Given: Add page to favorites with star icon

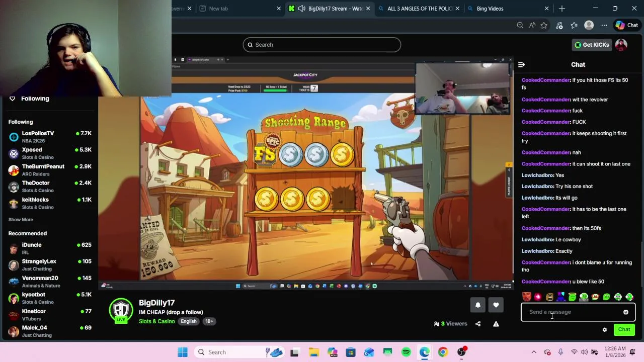Looking at the screenshot, I should (x=544, y=25).
